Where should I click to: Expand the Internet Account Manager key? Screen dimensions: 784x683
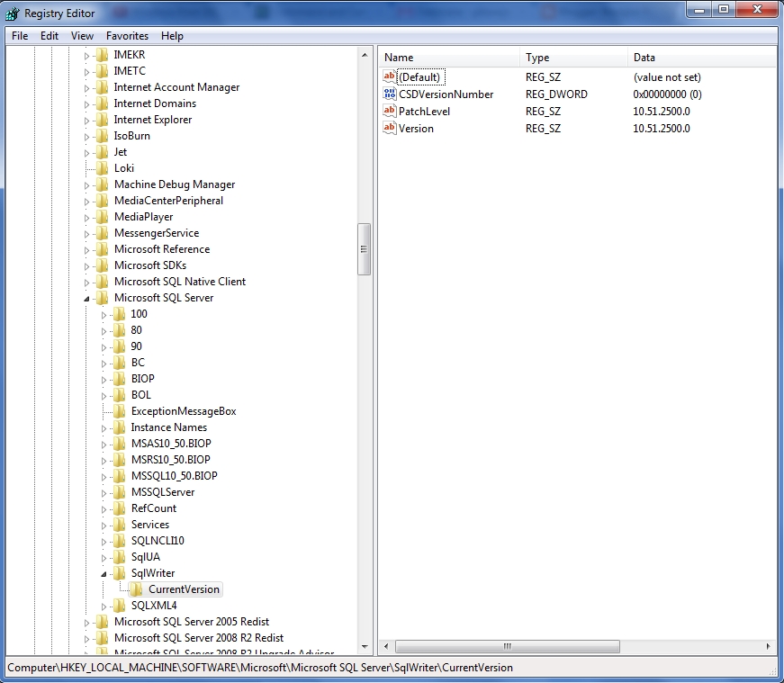pyautogui.click(x=86, y=88)
